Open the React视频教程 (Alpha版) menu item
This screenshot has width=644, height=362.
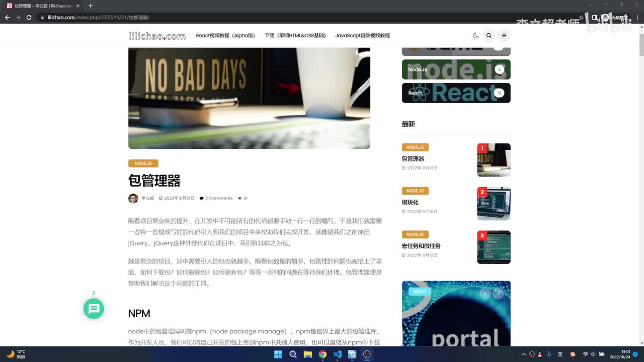(225, 36)
